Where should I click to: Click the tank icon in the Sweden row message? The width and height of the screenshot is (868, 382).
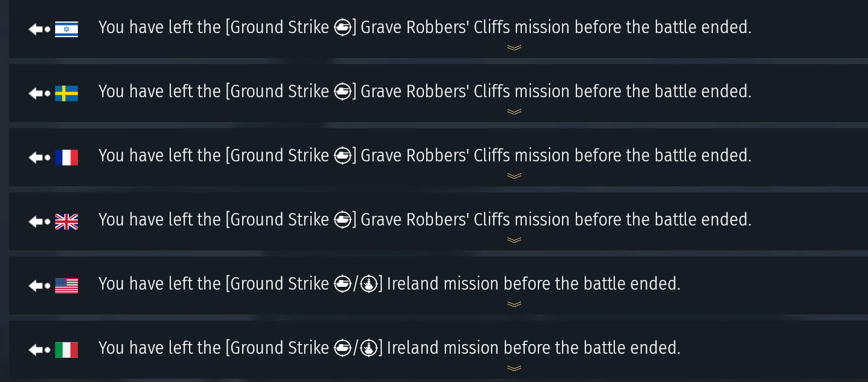coord(343,92)
